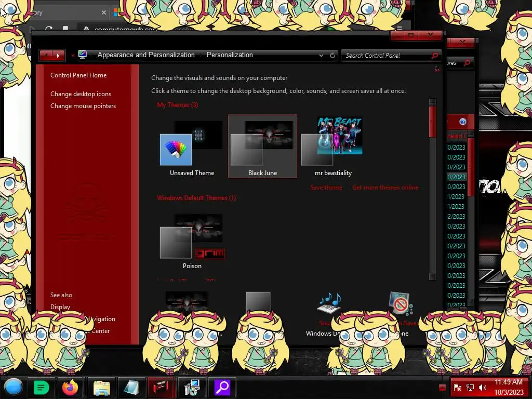Go forward with the navigation arrow

click(x=58, y=55)
